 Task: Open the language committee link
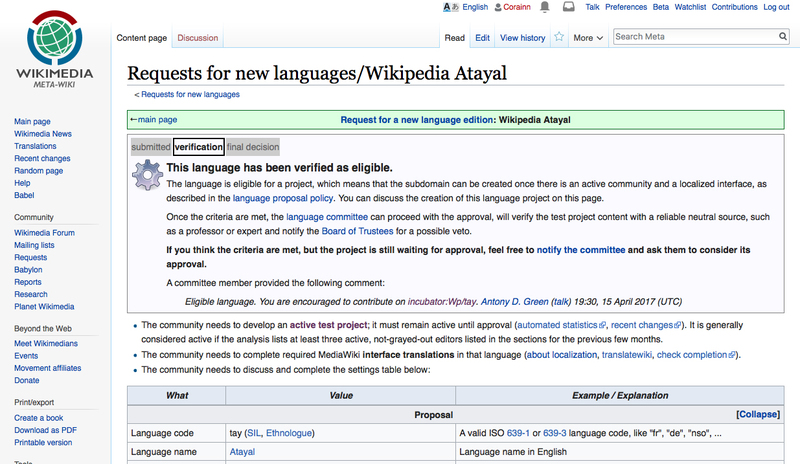[x=327, y=217]
